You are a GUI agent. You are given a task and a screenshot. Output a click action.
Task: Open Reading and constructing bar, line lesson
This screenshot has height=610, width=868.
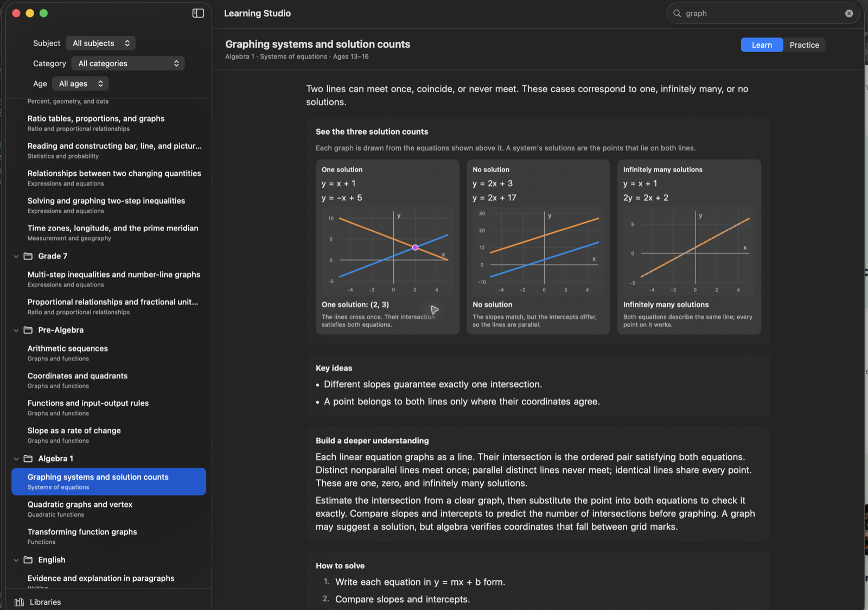pos(108,150)
